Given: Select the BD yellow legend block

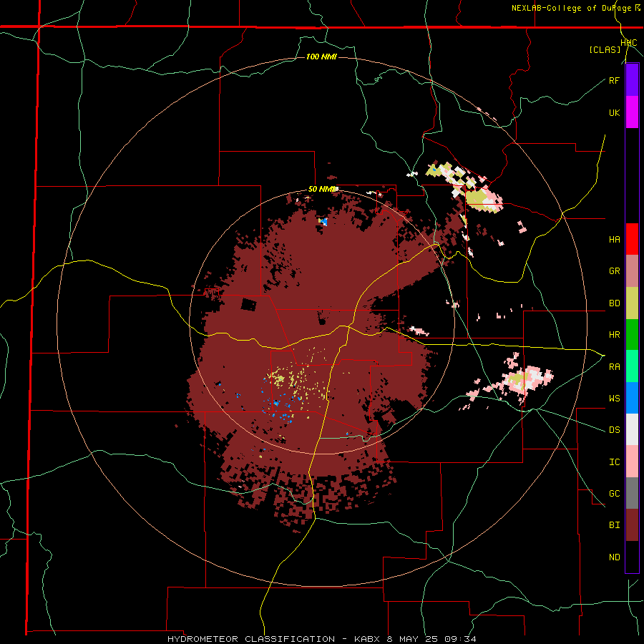Looking at the screenshot, I should coord(632,303).
